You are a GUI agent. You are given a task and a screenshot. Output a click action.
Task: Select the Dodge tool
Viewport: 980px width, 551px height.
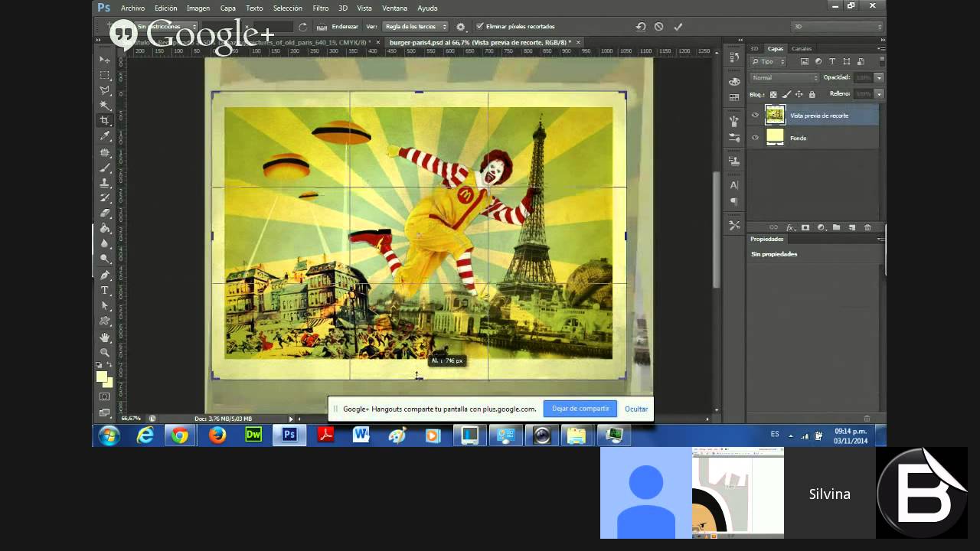pyautogui.click(x=105, y=259)
